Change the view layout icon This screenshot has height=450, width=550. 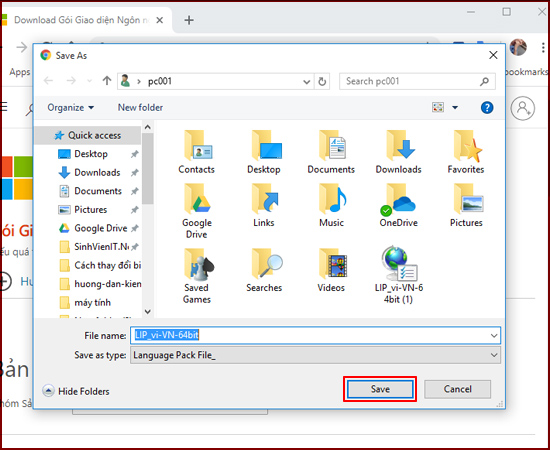(x=438, y=107)
